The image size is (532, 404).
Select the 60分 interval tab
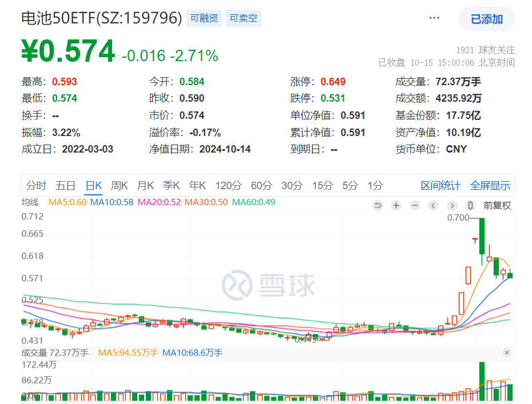click(261, 185)
